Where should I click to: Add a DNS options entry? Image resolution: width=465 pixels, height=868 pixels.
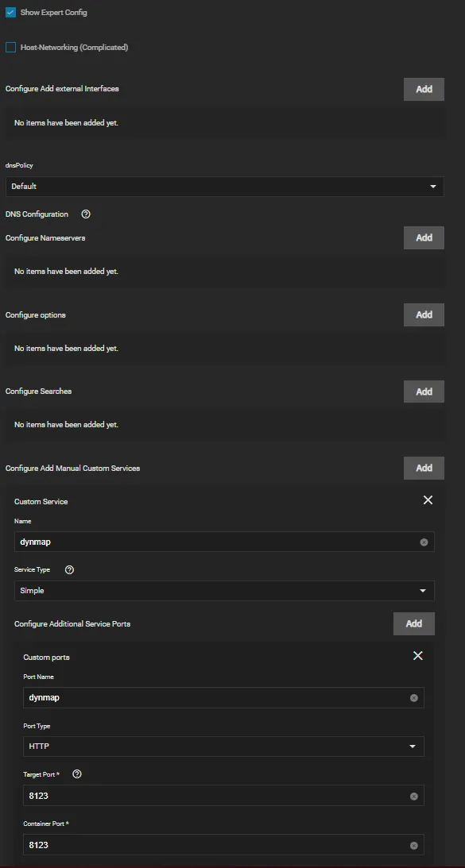pyautogui.click(x=424, y=314)
